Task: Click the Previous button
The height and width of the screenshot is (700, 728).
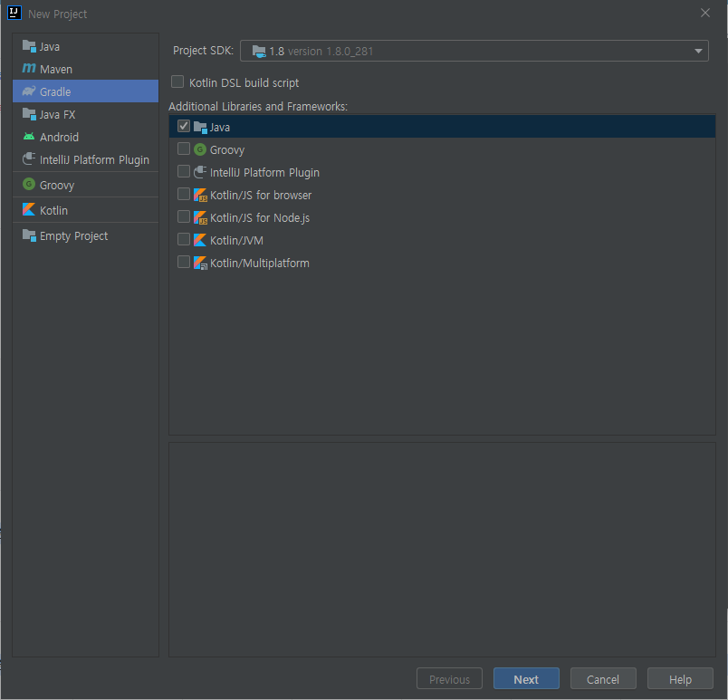Action: coord(449,678)
